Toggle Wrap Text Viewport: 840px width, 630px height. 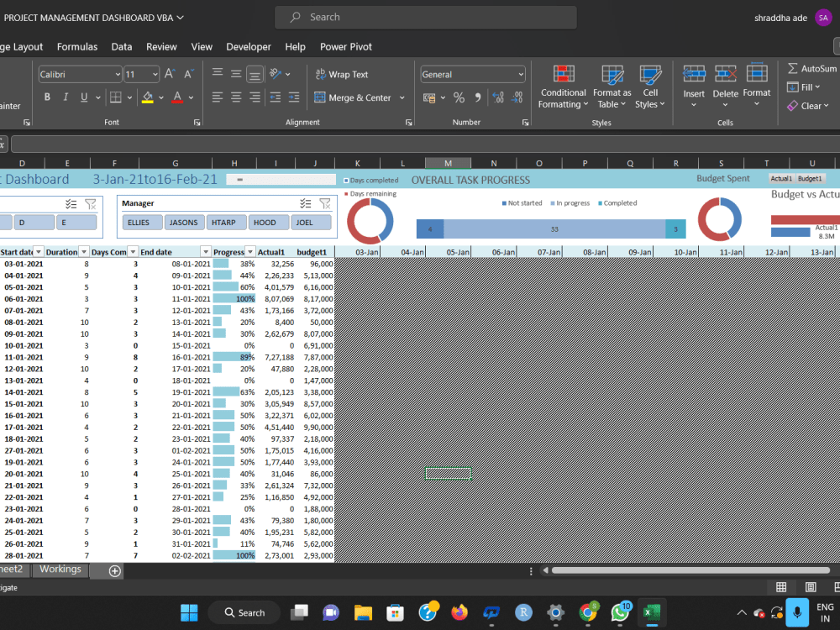(342, 74)
